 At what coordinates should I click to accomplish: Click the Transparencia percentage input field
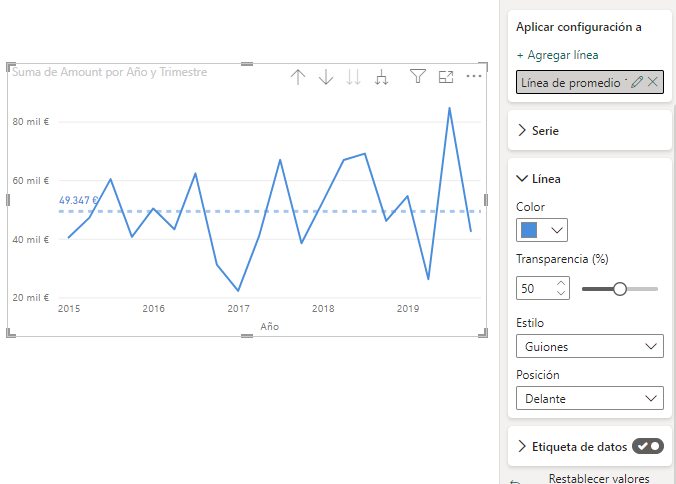535,289
